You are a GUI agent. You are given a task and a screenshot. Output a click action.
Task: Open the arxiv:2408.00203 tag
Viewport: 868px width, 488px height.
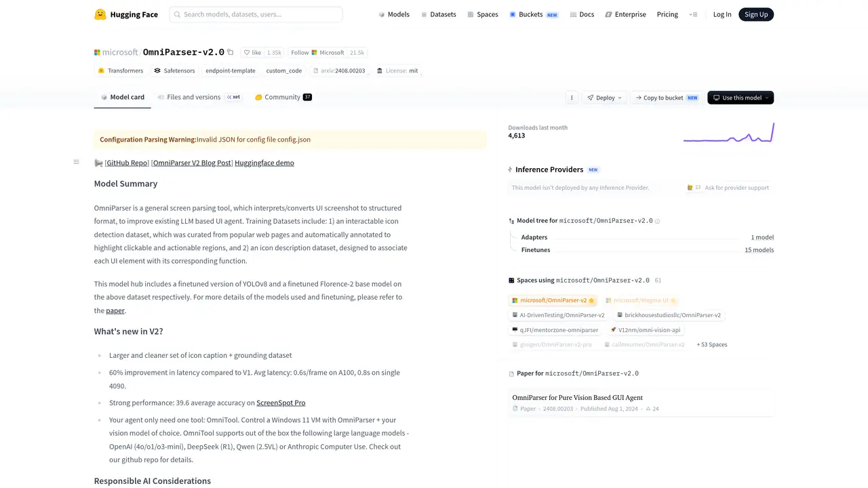pos(339,70)
